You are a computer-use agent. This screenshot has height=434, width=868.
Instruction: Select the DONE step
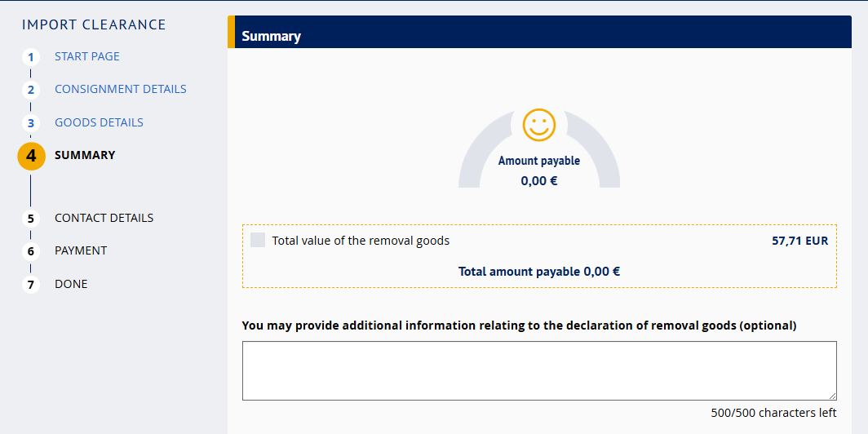click(x=71, y=284)
